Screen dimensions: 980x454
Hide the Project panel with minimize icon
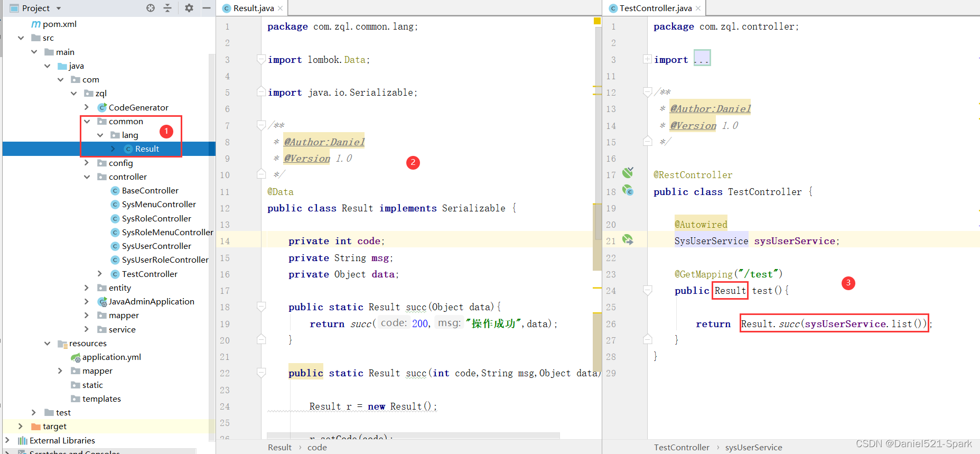pos(207,8)
